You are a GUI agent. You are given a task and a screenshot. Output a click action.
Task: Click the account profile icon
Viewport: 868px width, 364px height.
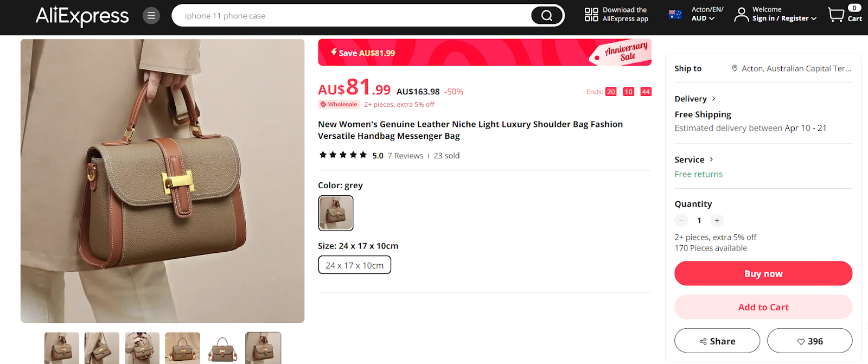pyautogui.click(x=741, y=15)
